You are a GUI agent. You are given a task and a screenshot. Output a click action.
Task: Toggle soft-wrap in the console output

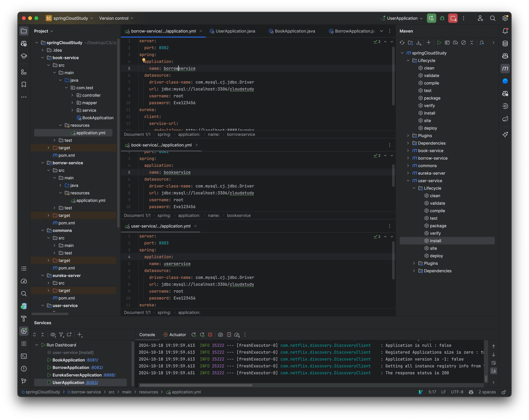click(x=493, y=363)
